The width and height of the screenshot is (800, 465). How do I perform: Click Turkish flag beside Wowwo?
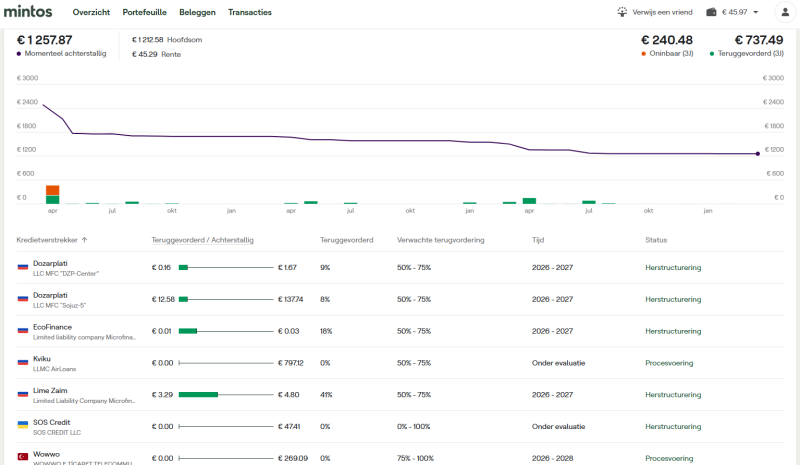(x=22, y=457)
